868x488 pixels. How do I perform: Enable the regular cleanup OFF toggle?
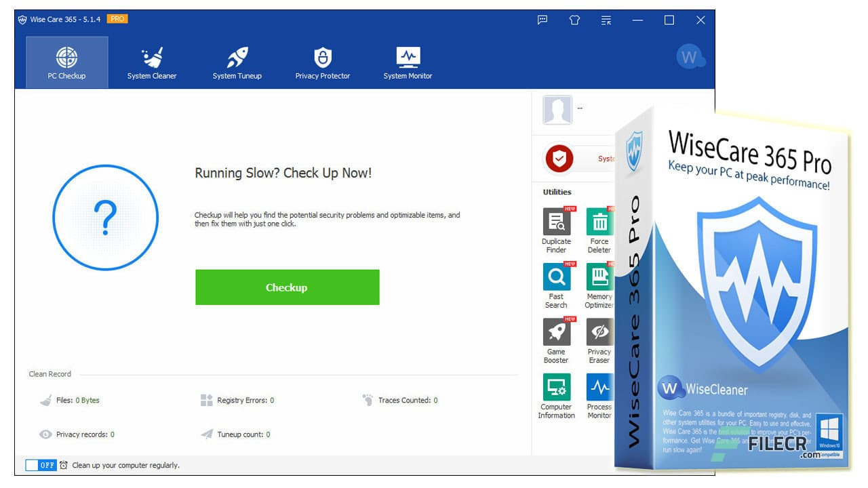tap(41, 466)
